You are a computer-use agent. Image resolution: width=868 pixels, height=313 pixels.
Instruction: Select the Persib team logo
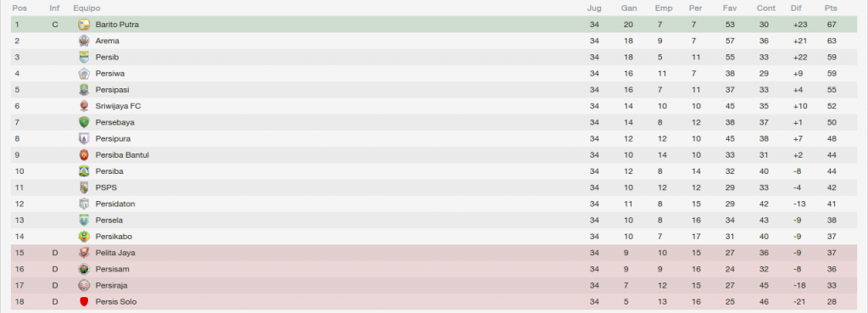tap(84, 57)
